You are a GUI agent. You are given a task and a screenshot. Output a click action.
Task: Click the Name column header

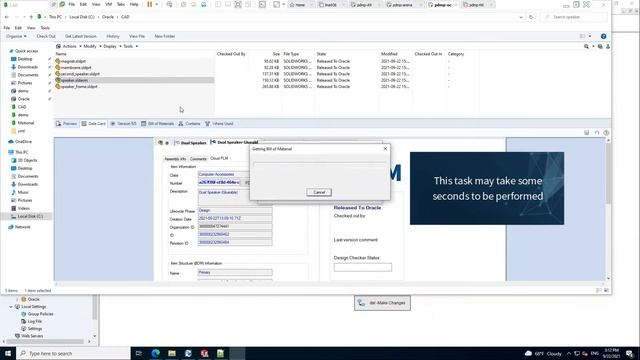[x=61, y=54]
